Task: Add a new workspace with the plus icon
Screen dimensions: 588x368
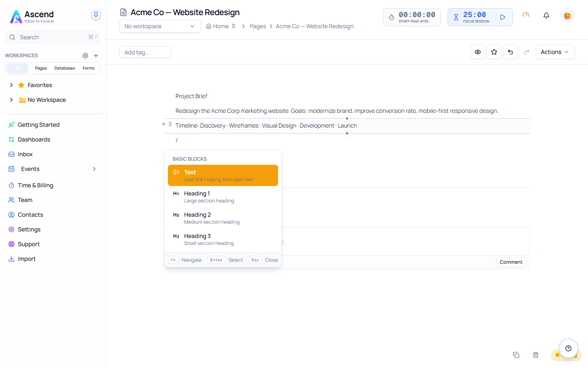Action: [96, 56]
